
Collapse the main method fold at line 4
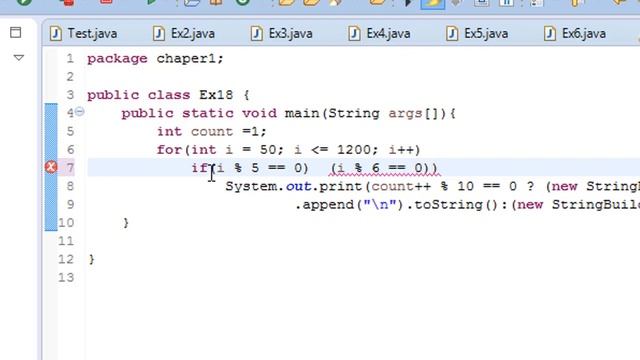point(80,111)
